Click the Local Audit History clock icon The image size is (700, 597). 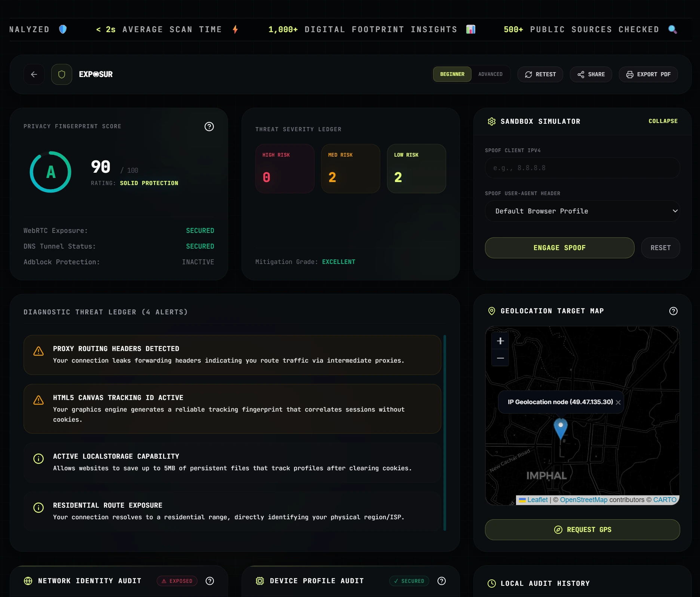(492, 584)
